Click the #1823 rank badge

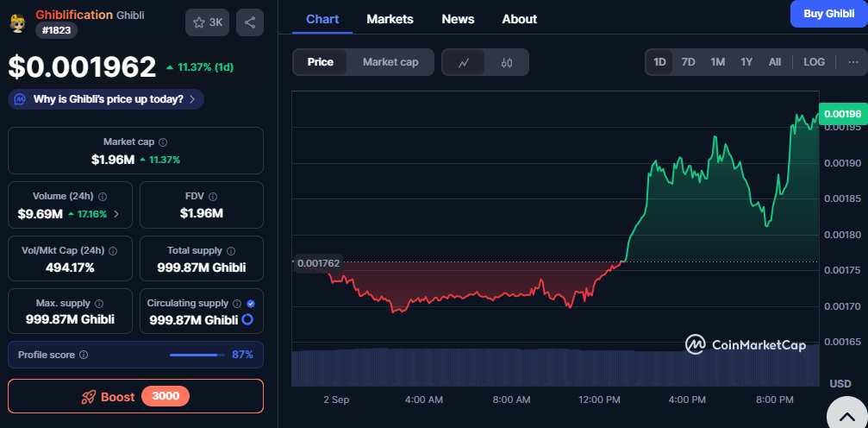pyautogui.click(x=57, y=30)
